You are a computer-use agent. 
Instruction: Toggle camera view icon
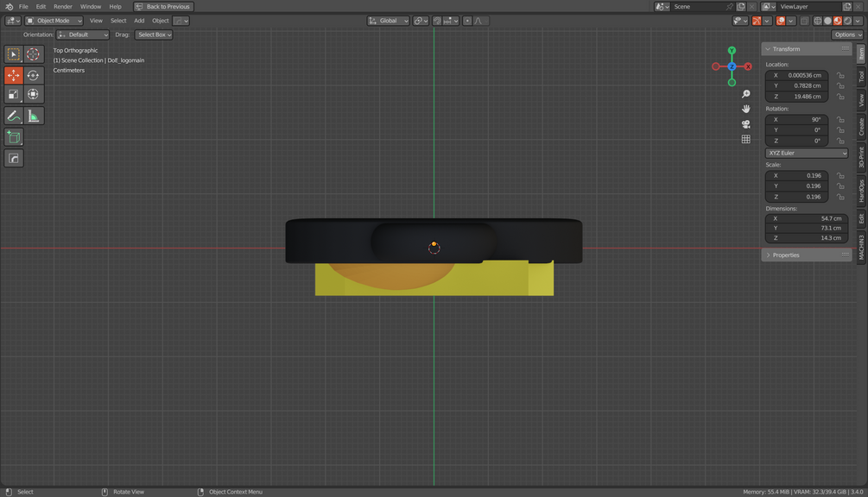point(745,124)
